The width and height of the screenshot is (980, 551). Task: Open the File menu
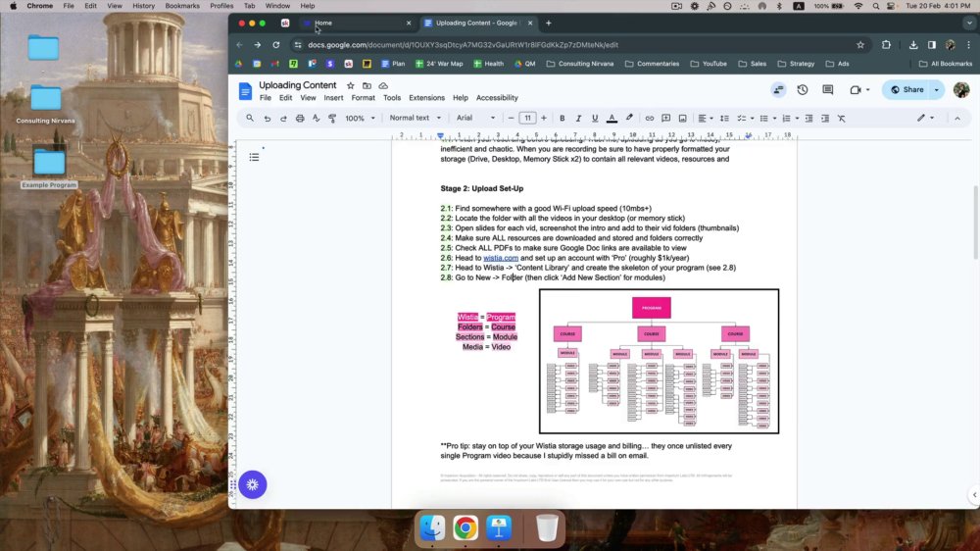(266, 98)
